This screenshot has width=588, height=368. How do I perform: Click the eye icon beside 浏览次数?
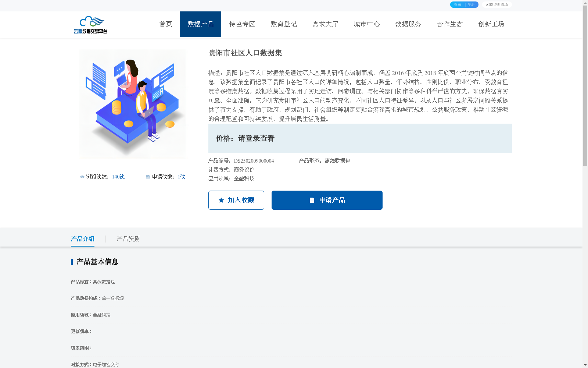pyautogui.click(x=82, y=177)
